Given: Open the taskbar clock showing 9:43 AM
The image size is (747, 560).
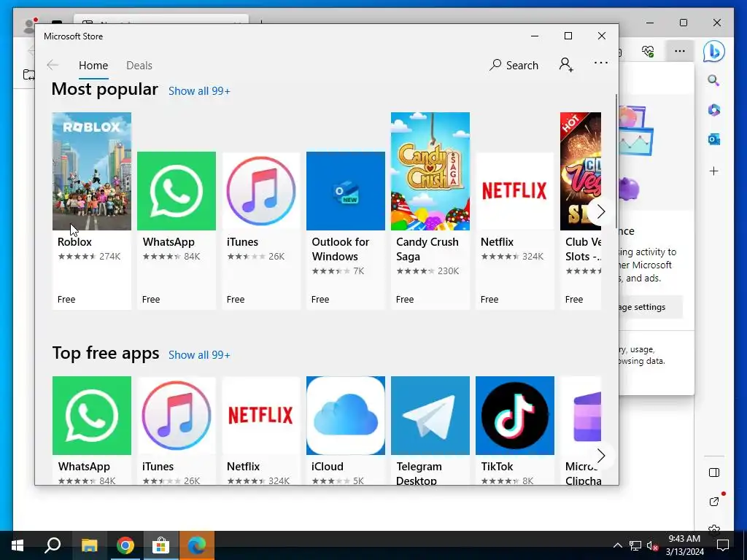Looking at the screenshot, I should click(x=684, y=545).
